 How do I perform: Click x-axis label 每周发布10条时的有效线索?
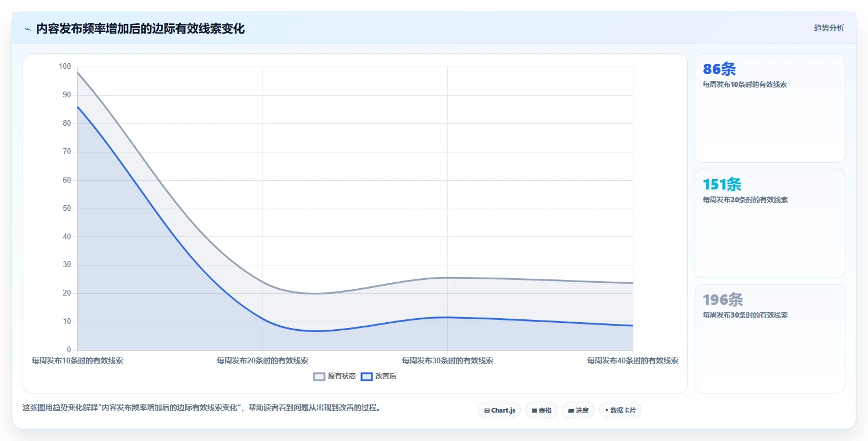click(77, 360)
